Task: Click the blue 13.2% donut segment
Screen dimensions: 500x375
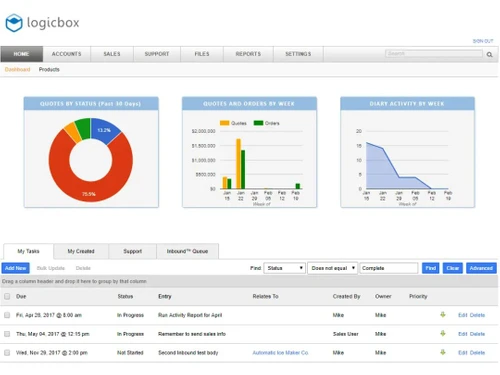Action: (104, 130)
